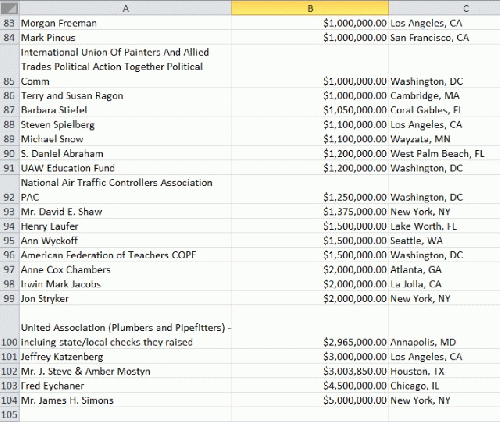Click the Select All corner box
Viewport: 500px width, 422px height.
(x=10, y=8)
